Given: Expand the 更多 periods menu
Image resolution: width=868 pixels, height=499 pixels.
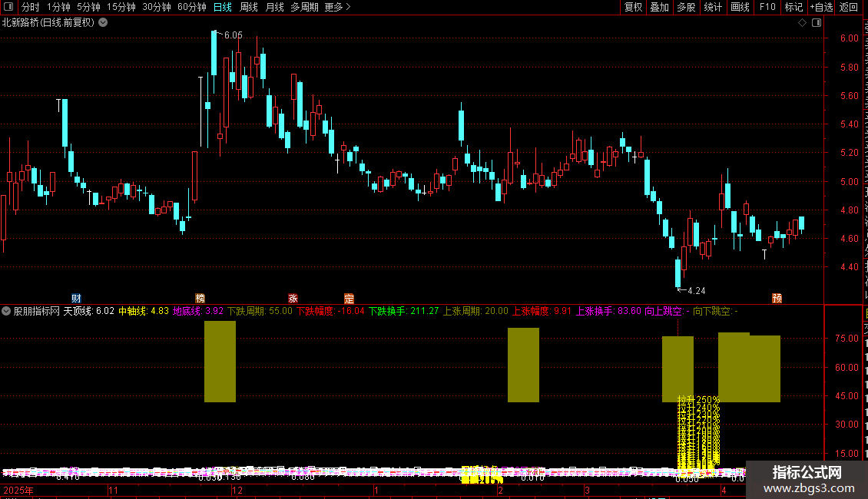Looking at the screenshot, I should tap(337, 7).
